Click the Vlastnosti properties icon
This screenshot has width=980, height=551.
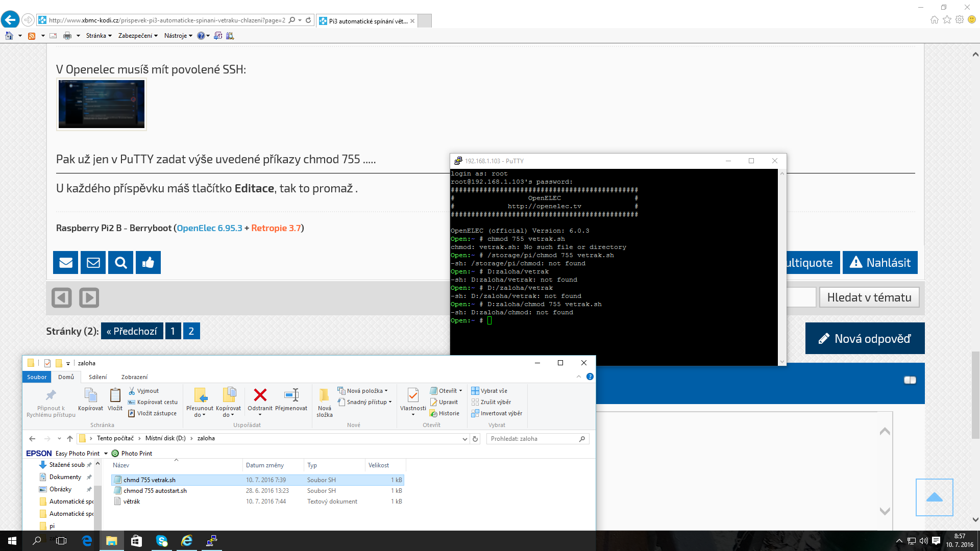click(413, 395)
